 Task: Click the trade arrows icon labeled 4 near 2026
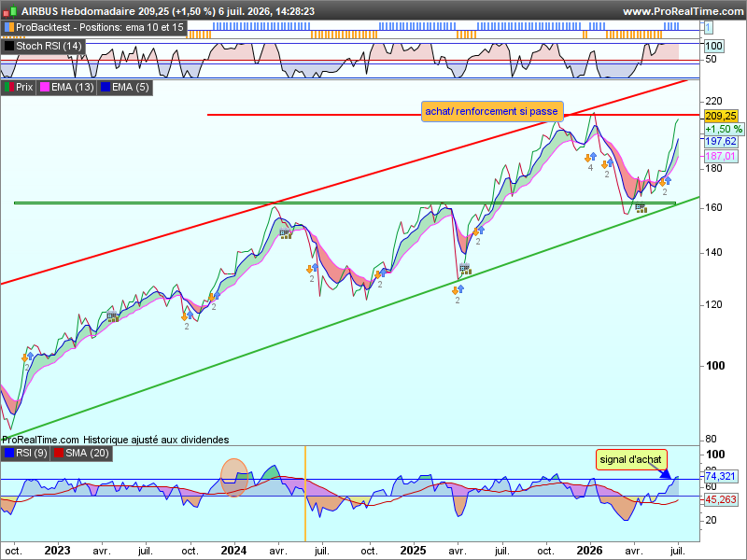pos(591,158)
